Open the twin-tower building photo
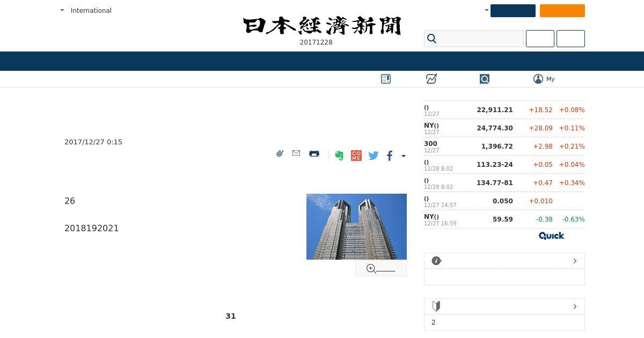This screenshot has height=338, width=644. (x=356, y=226)
